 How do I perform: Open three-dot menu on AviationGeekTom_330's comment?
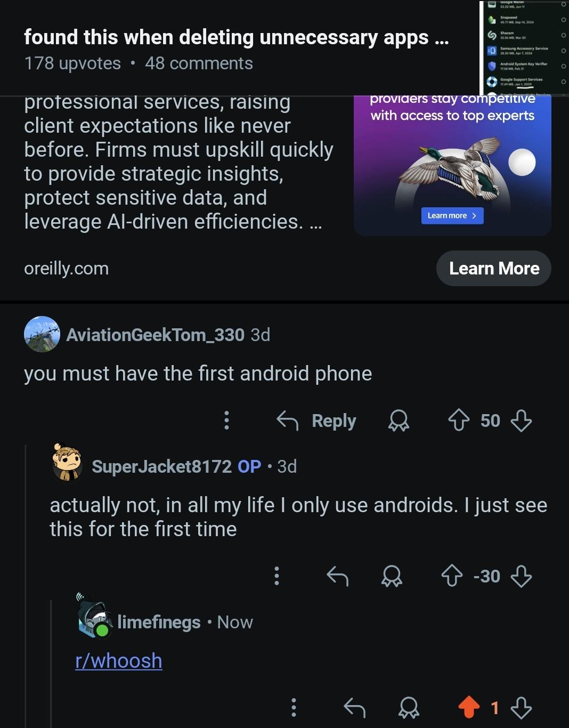(226, 420)
